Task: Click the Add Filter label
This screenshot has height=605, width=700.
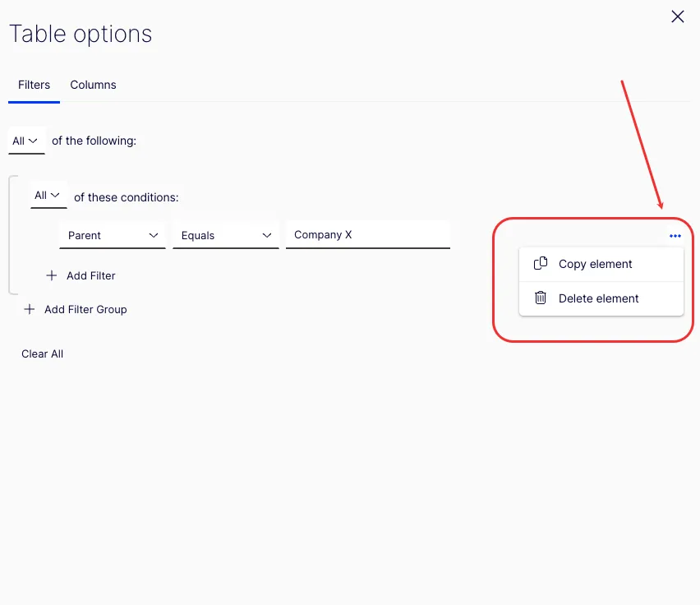Action: click(91, 276)
